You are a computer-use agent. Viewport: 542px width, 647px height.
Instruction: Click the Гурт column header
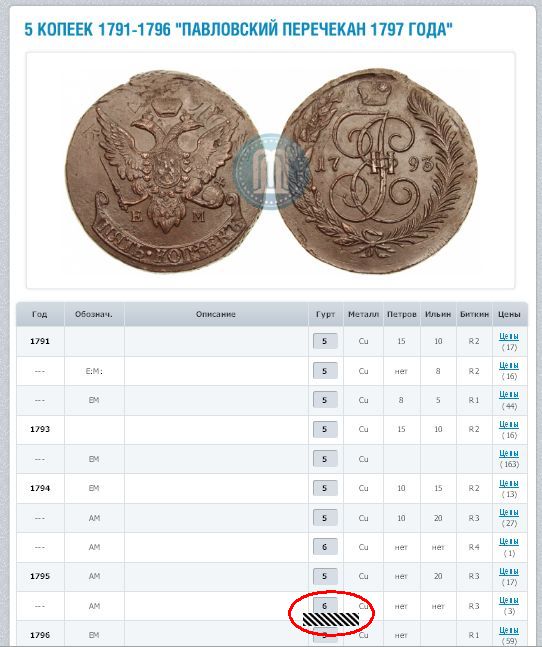coord(325,314)
